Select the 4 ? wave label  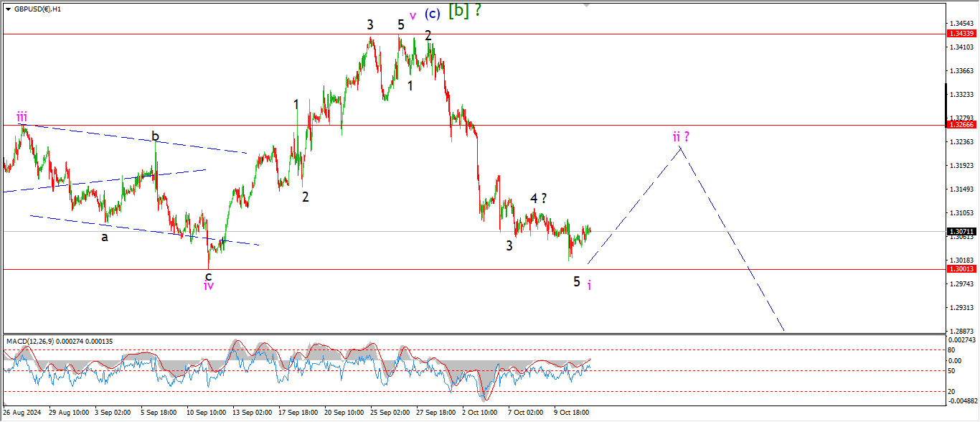click(539, 198)
